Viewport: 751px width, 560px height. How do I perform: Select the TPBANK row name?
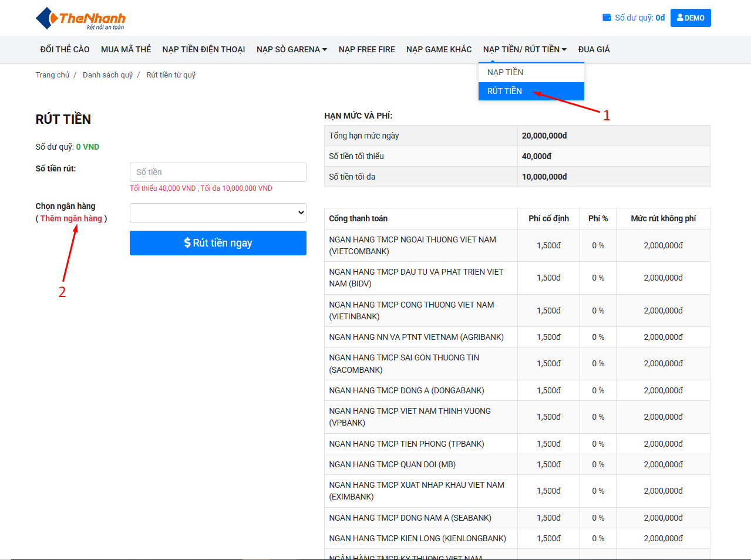407,444
